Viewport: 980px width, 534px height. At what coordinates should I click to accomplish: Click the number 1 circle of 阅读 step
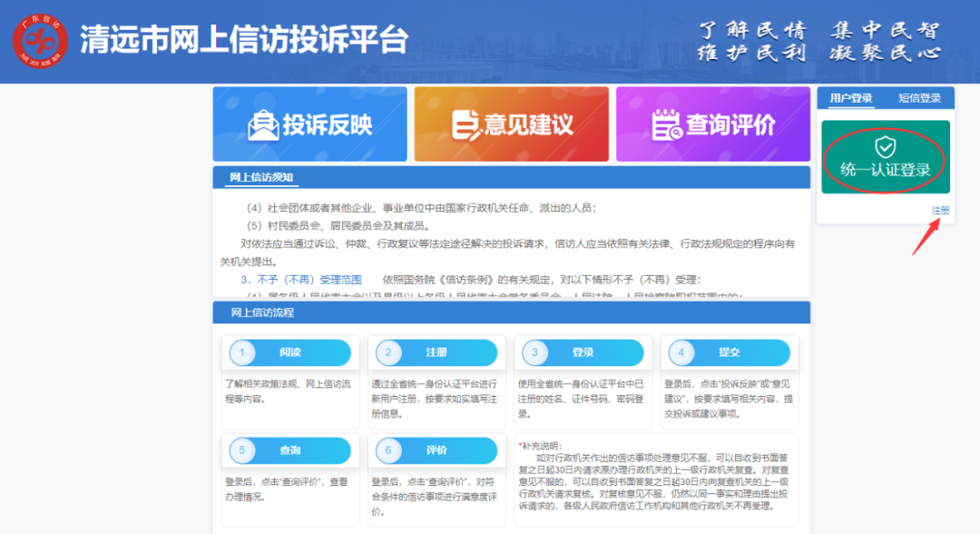click(x=242, y=352)
